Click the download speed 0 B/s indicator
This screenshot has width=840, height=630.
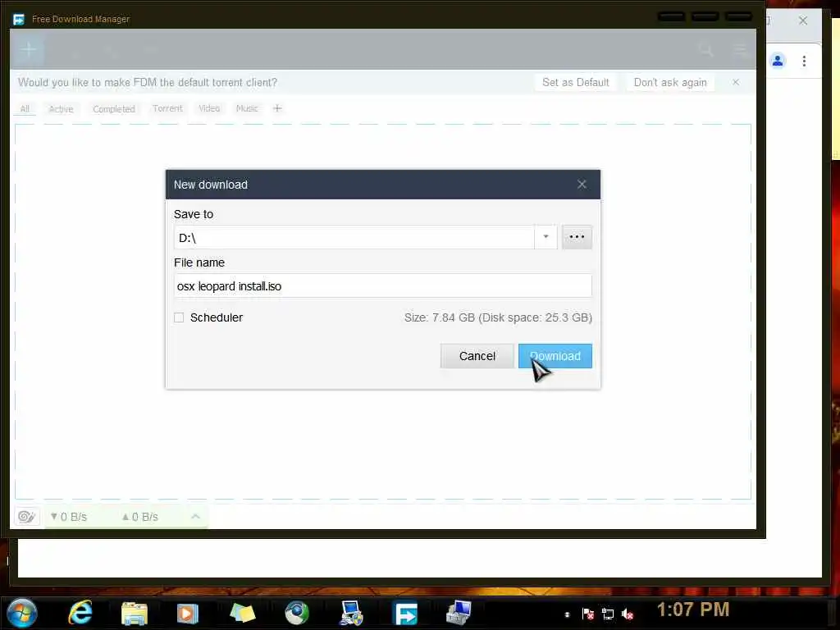point(69,517)
